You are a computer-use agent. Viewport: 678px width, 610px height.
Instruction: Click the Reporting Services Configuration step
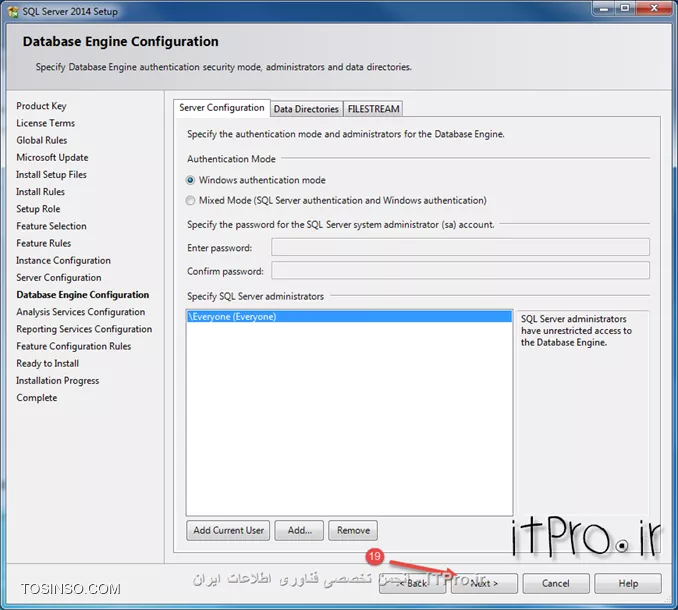point(84,329)
